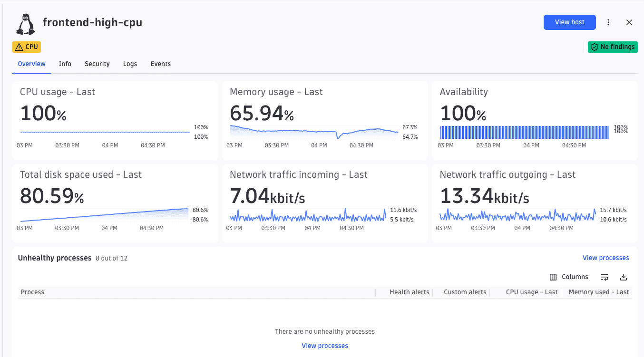Click the table row wrap settings icon

(605, 277)
